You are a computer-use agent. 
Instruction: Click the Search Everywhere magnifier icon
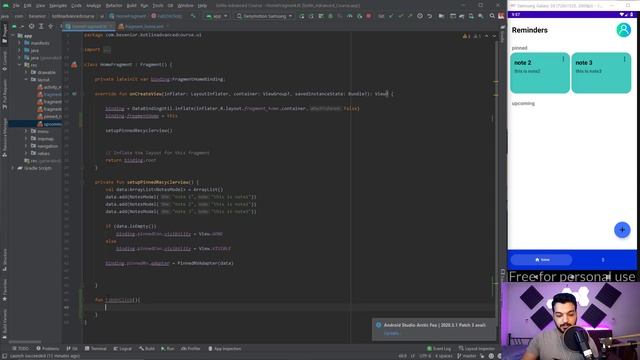coord(492,16)
